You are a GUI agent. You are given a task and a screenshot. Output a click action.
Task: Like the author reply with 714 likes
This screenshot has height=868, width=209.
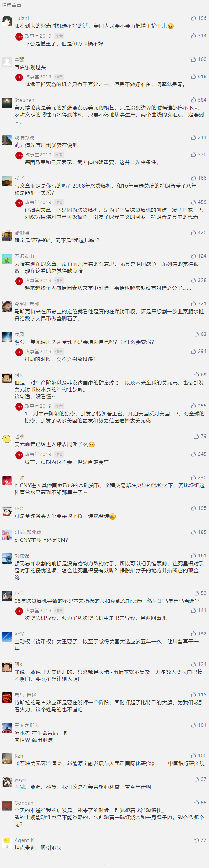198,36
